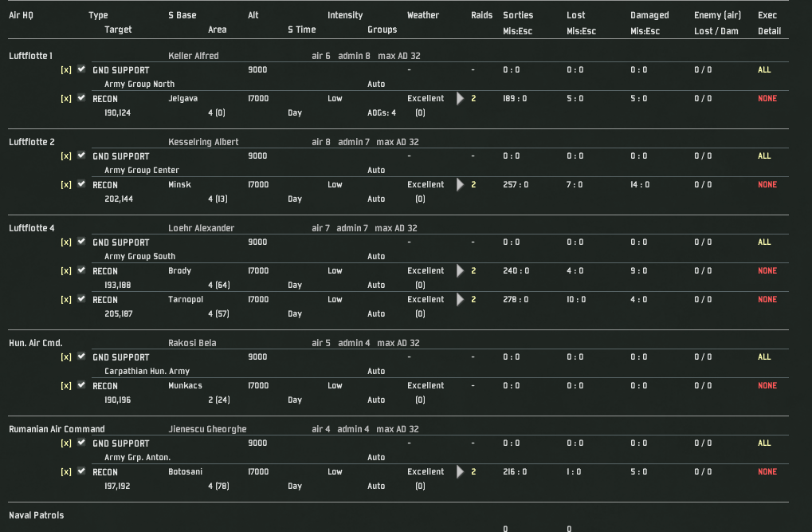
Task: Delete Botosani RECON directive [x] icon
Action: (66, 472)
